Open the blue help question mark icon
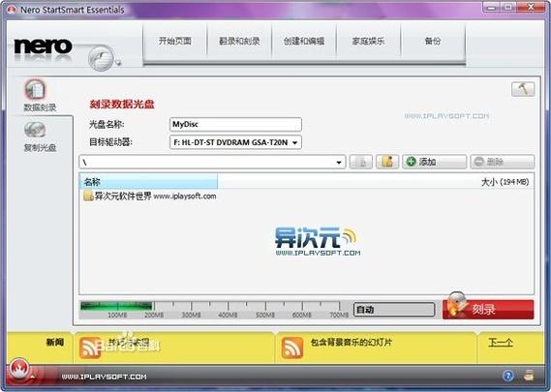 coord(508,377)
